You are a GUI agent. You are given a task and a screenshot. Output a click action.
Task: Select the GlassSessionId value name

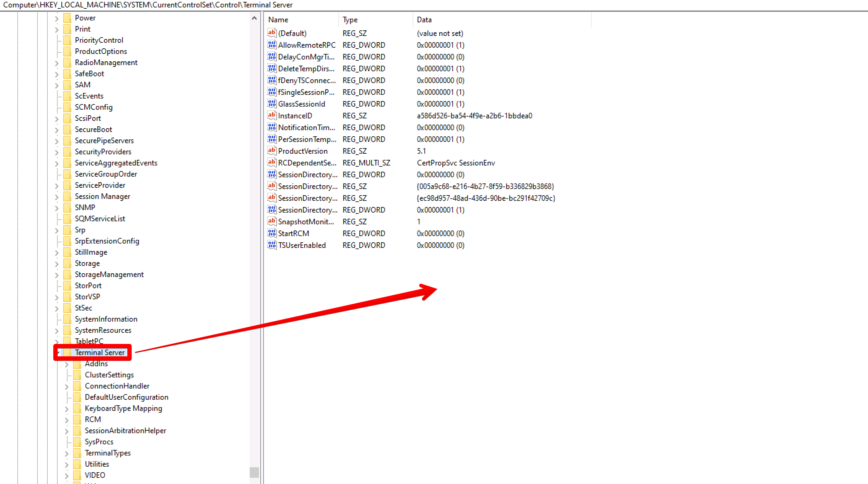click(301, 104)
